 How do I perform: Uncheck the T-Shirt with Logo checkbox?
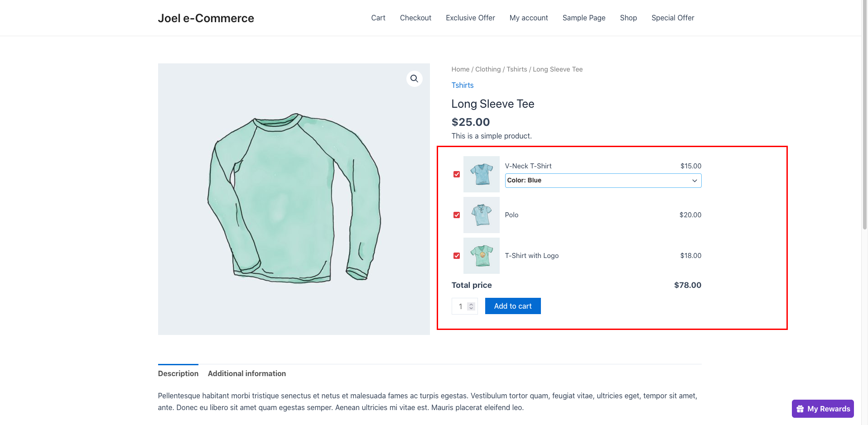(457, 256)
